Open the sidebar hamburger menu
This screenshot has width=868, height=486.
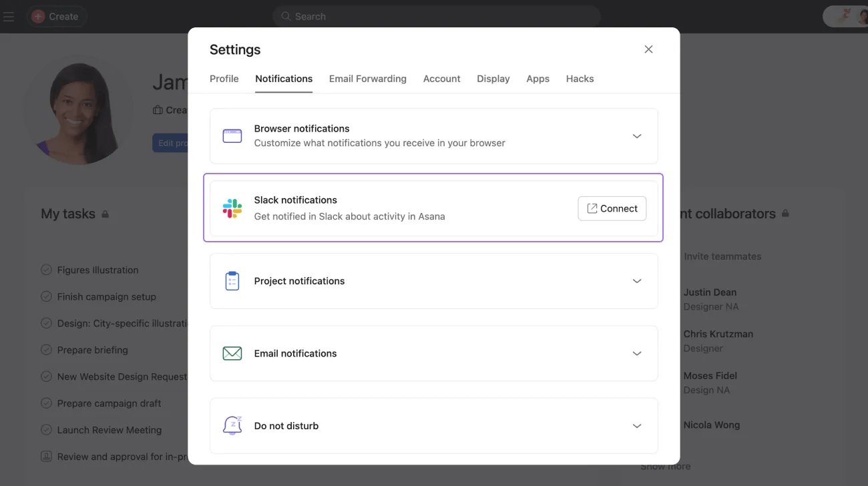(9, 16)
